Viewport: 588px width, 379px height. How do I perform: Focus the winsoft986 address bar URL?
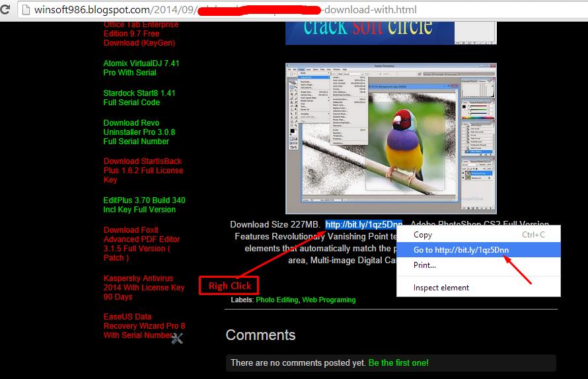(302, 10)
